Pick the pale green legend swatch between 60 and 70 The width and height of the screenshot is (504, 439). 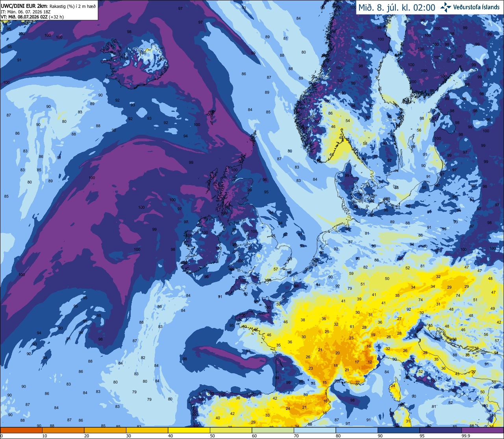pyautogui.click(x=272, y=430)
